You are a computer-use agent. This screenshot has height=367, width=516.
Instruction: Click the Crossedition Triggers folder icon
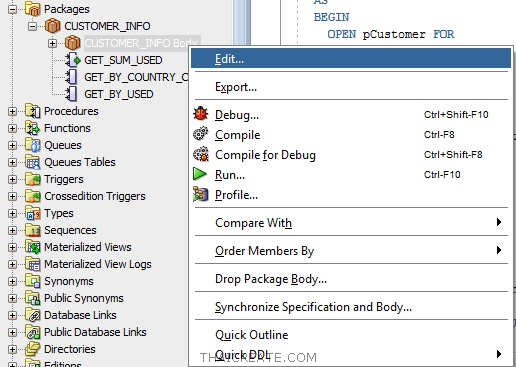[x=33, y=196]
